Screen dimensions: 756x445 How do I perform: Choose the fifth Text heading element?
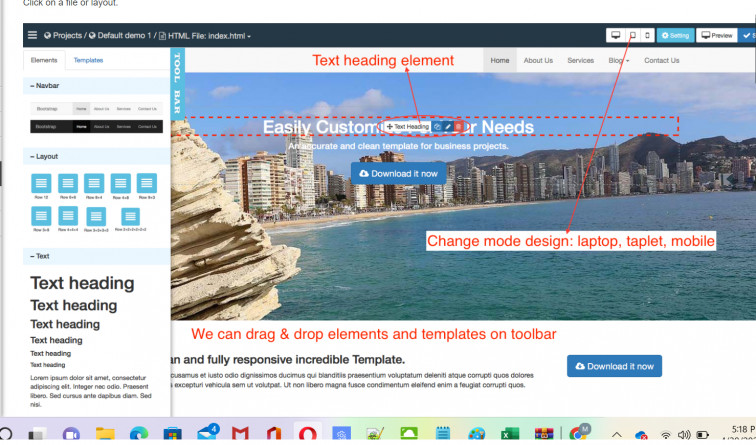[51, 353]
